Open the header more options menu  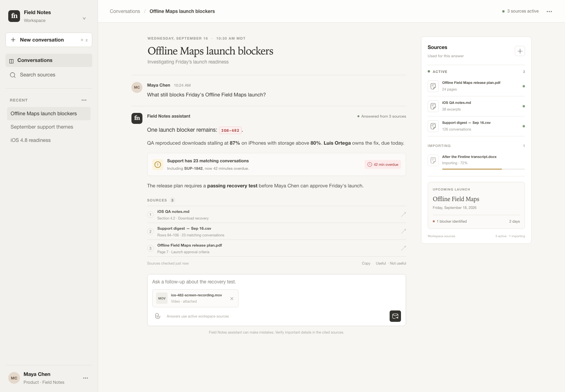point(549,11)
